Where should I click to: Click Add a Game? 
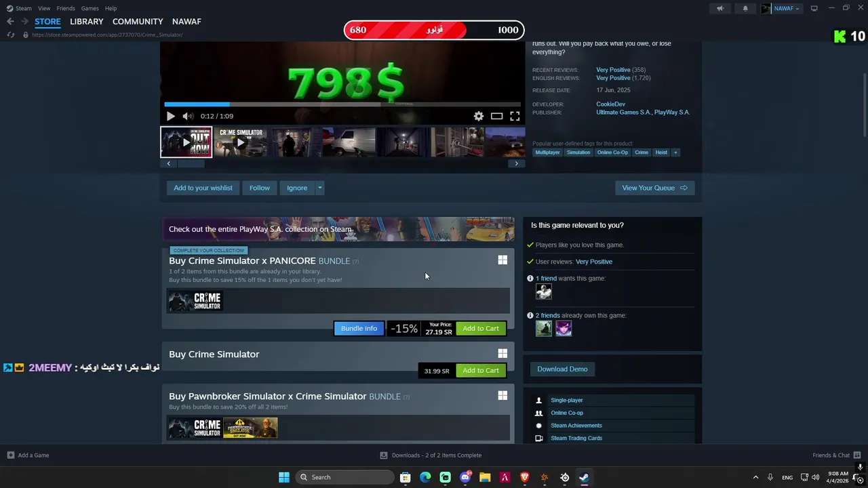[x=28, y=455]
